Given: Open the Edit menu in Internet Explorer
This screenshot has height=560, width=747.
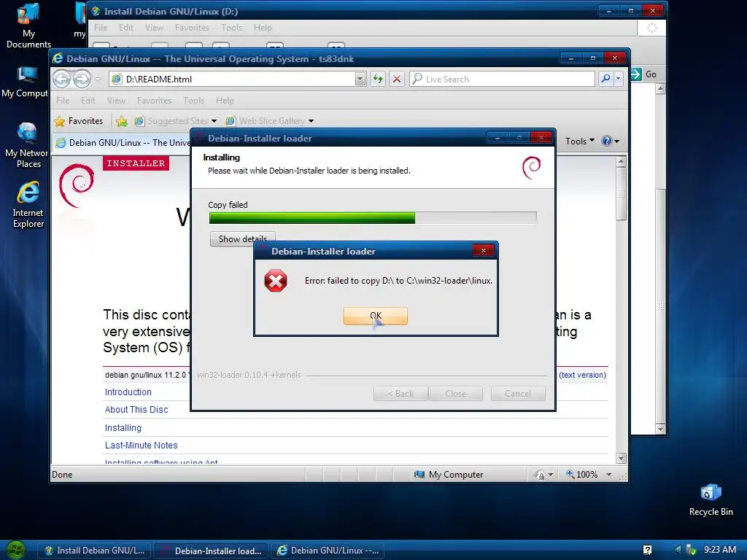Looking at the screenshot, I should click(88, 101).
